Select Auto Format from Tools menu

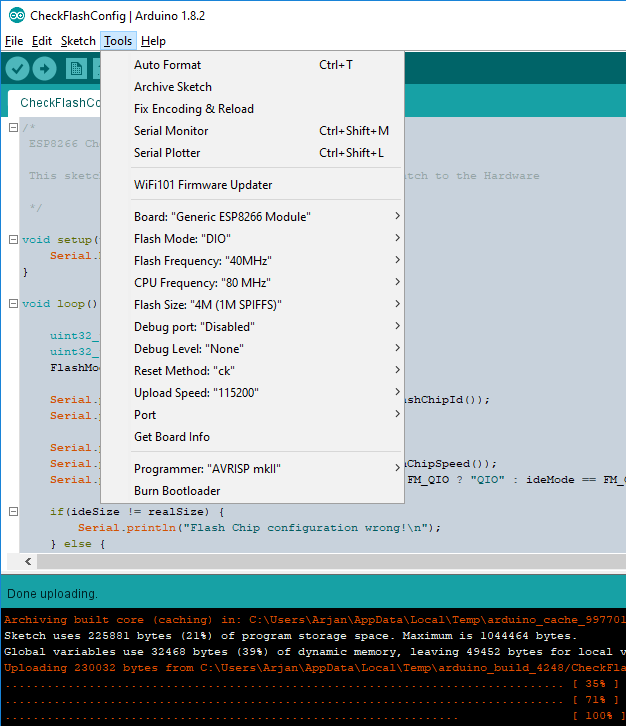point(252,65)
